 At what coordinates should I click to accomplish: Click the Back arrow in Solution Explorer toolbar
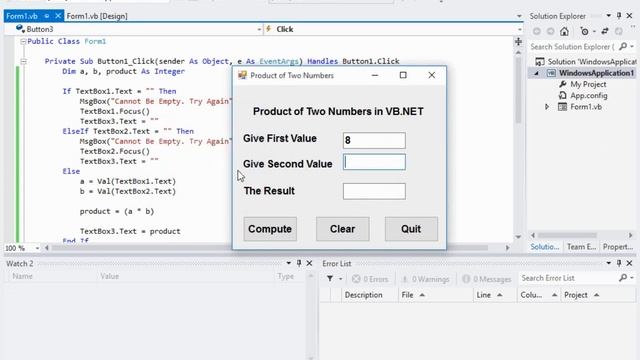tap(537, 31)
